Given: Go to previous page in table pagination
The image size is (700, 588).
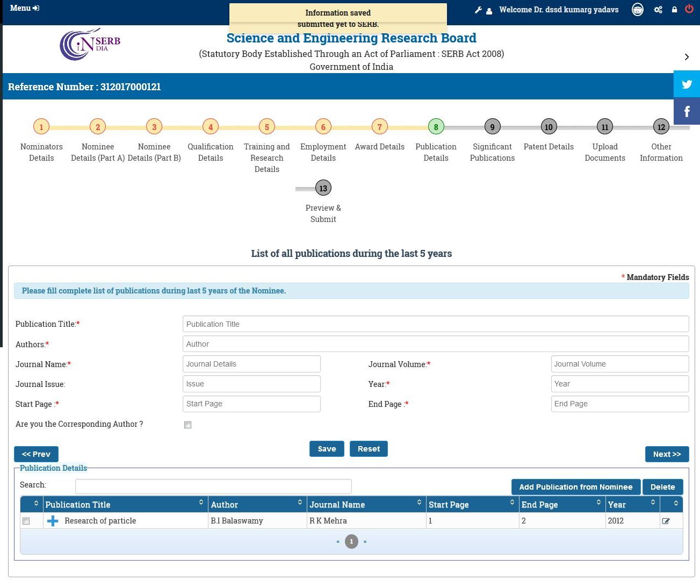Looking at the screenshot, I should [338, 542].
